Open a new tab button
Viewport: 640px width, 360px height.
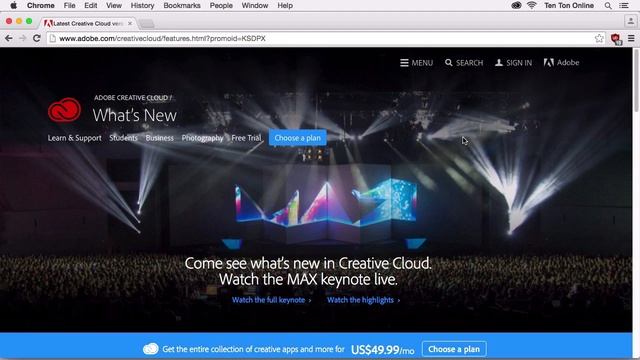(x=147, y=24)
